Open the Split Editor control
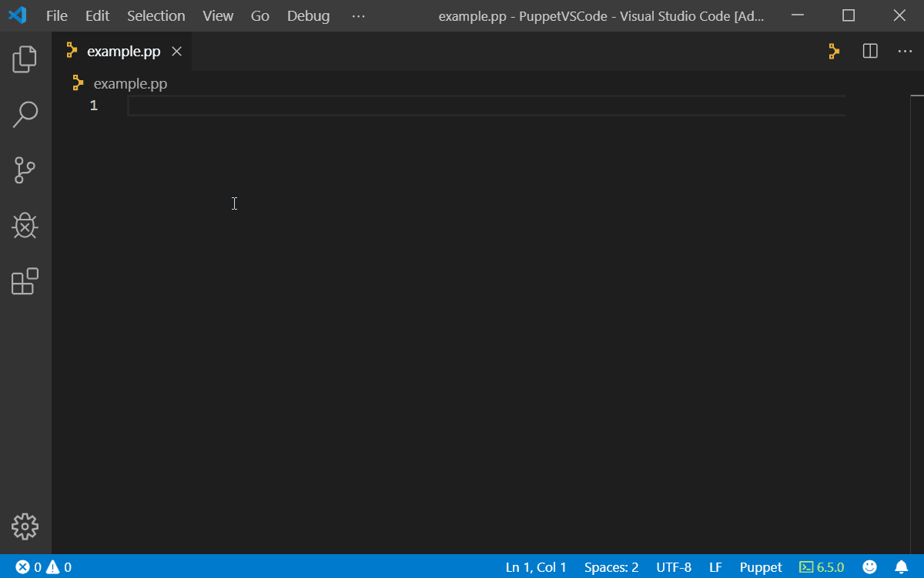The image size is (924, 578). click(x=869, y=51)
